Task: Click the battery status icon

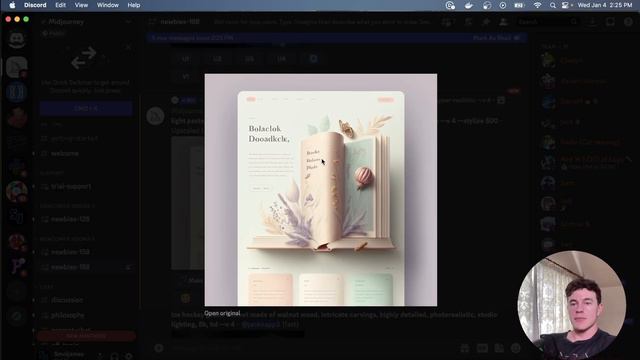Action: coord(519,5)
